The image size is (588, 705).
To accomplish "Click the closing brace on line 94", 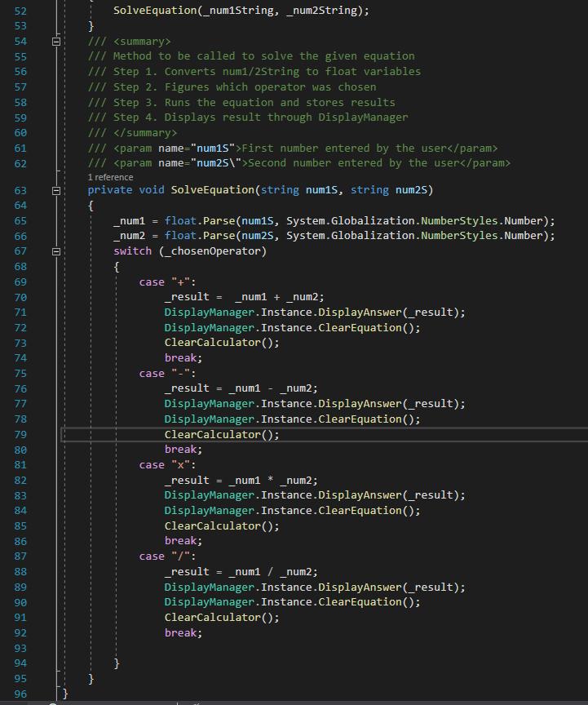I will click(117, 663).
